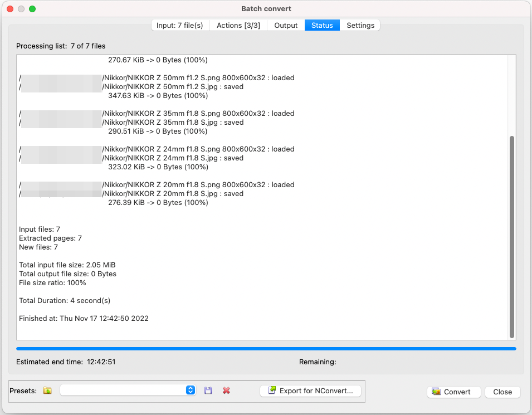
Task: Click the 'NIKKOR Z 24mm f1.8 S.png' loaded line
Action: pyautogui.click(x=157, y=149)
